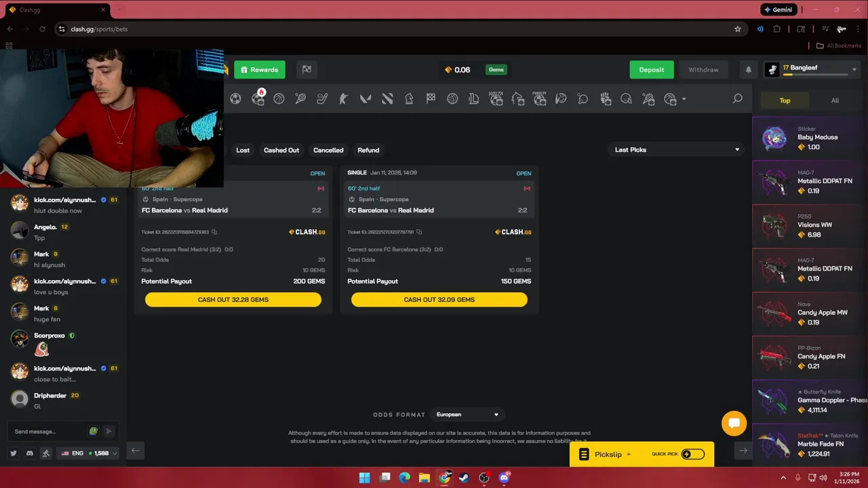The image size is (868, 488).
Task: Open the Rewards gift button
Action: [x=260, y=70]
